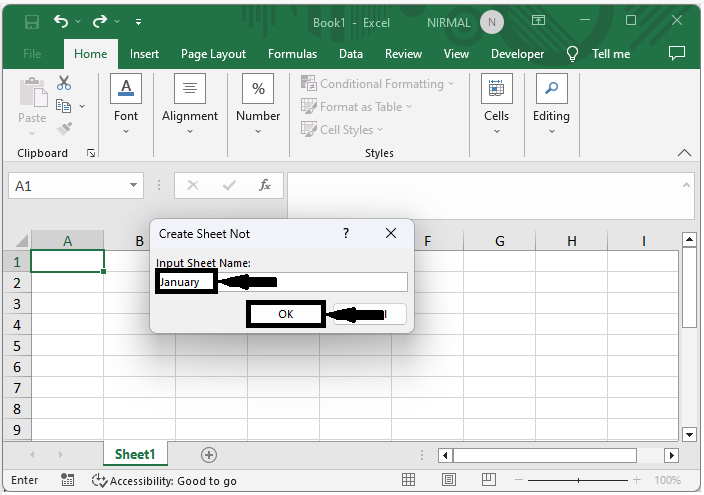Open Format as Table gallery
The width and height of the screenshot is (704, 495).
tap(356, 107)
